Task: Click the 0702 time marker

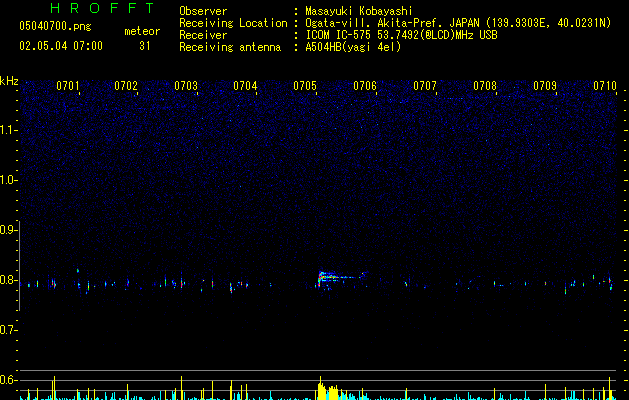Action: pos(126,86)
